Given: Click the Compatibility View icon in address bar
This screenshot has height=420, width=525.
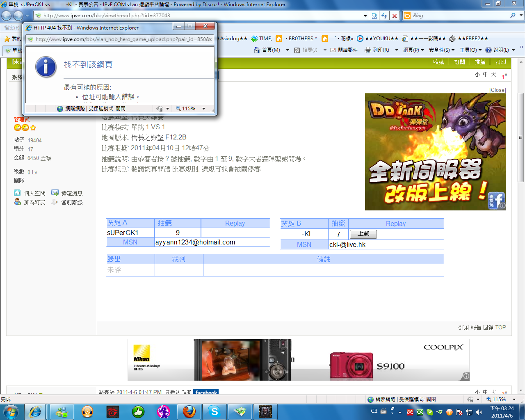Looking at the screenshot, I should point(374,16).
